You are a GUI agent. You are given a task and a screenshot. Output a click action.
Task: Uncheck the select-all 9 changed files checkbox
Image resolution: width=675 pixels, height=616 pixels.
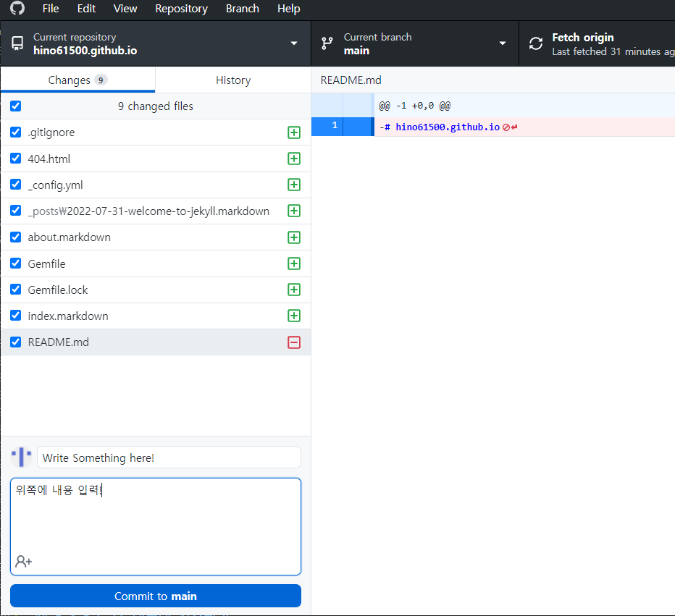click(16, 106)
